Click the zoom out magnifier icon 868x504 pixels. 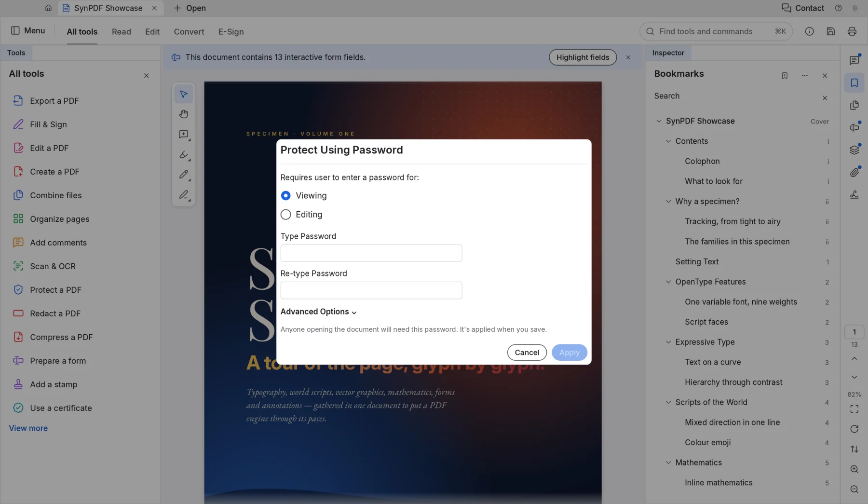pyautogui.click(x=854, y=489)
